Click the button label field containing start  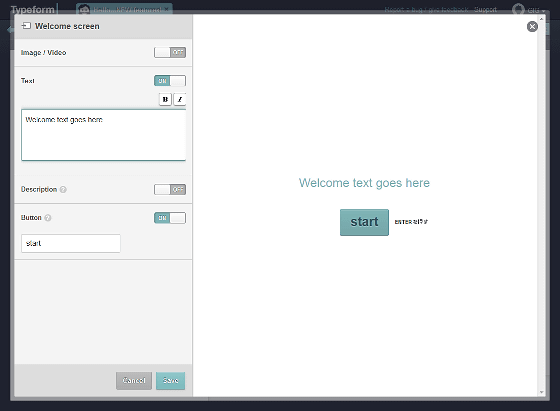71,244
